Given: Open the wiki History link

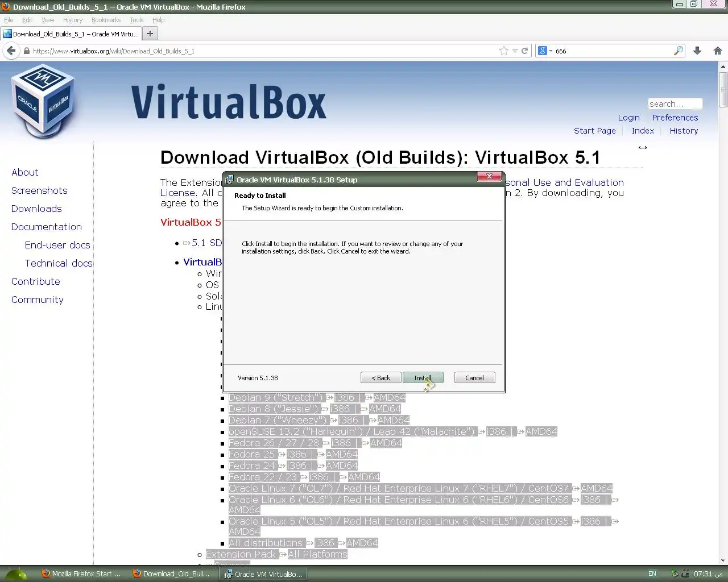Looking at the screenshot, I should click(684, 131).
